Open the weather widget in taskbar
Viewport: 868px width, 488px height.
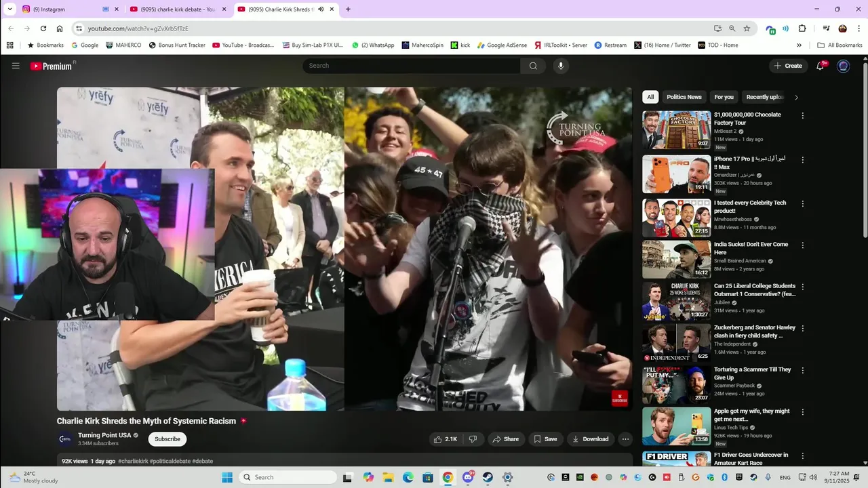tap(34, 477)
